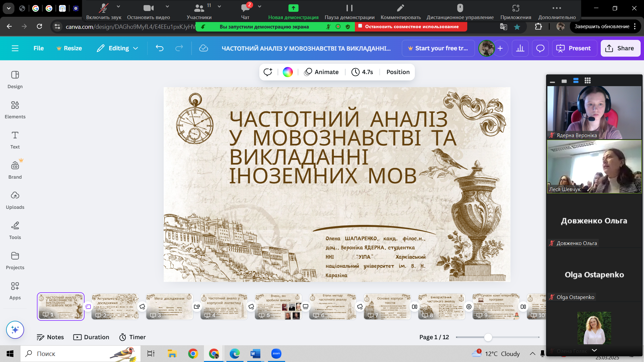Expand Zoom chat options arrow
Image resolution: width=644 pixels, height=362 pixels.
tap(260, 6)
